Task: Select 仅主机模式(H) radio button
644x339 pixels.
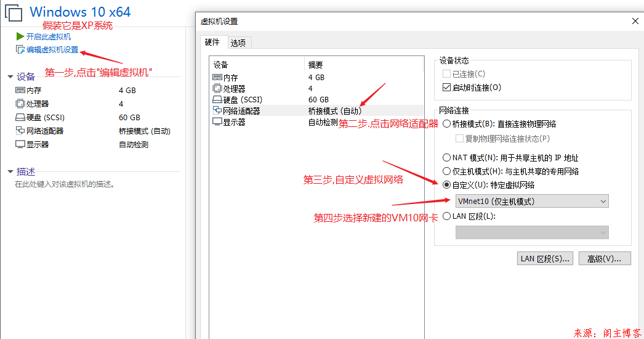Action: pos(446,171)
